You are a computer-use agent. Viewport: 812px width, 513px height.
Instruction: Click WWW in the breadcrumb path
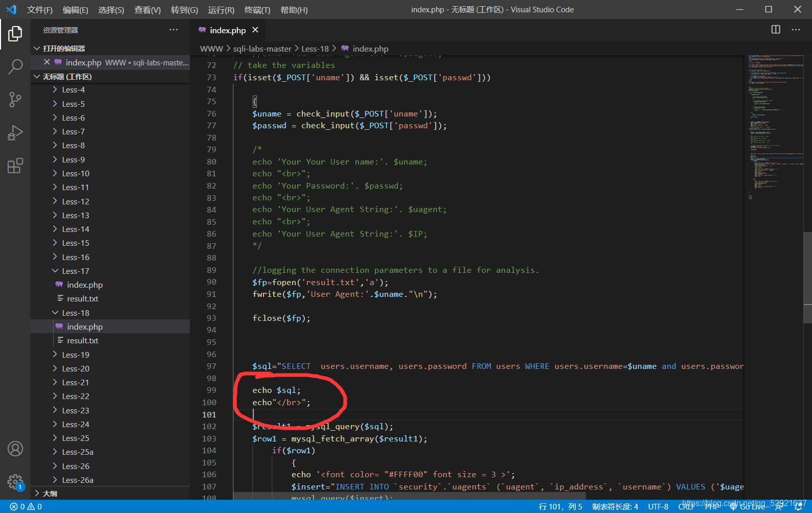(211, 49)
